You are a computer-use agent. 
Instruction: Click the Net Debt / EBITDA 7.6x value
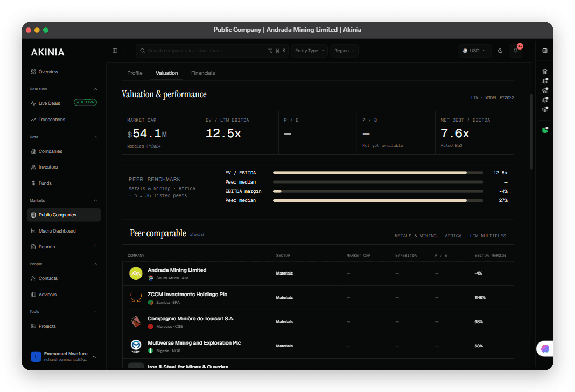coord(455,134)
